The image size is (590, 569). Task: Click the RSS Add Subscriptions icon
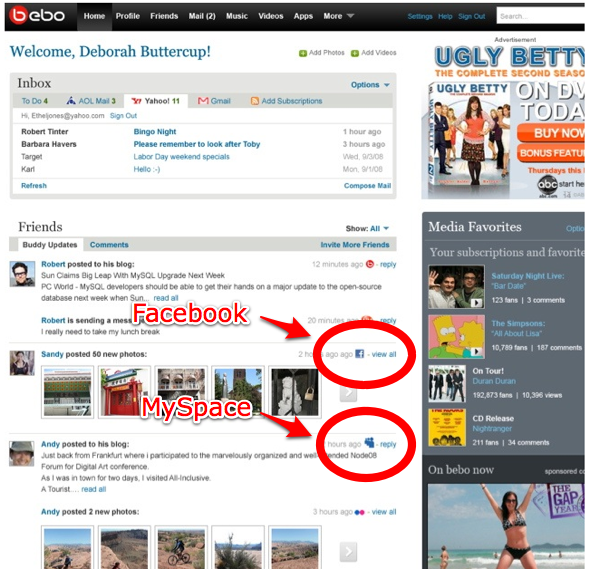click(x=255, y=101)
